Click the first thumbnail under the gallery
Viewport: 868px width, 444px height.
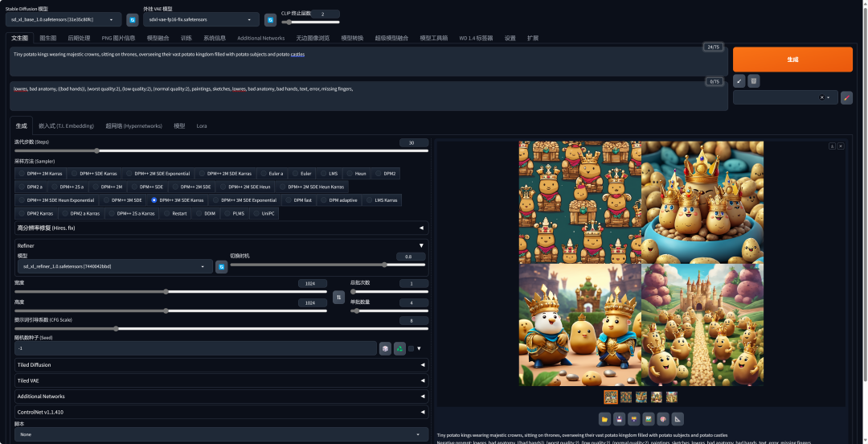611,397
